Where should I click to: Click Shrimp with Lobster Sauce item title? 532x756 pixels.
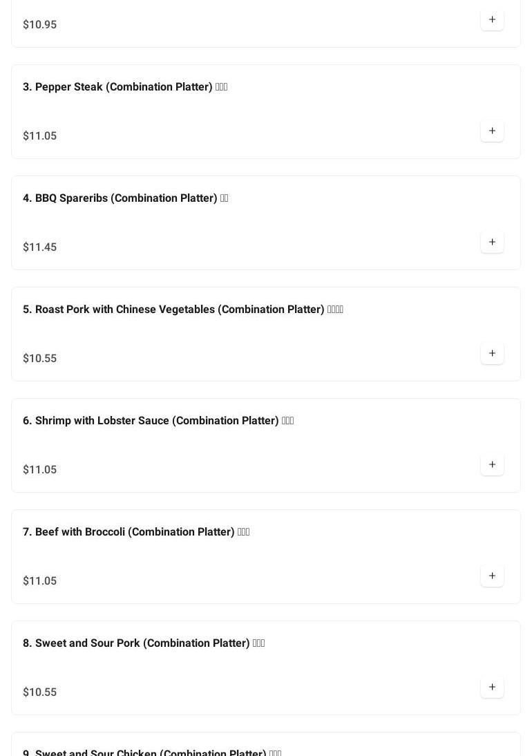[x=158, y=421]
